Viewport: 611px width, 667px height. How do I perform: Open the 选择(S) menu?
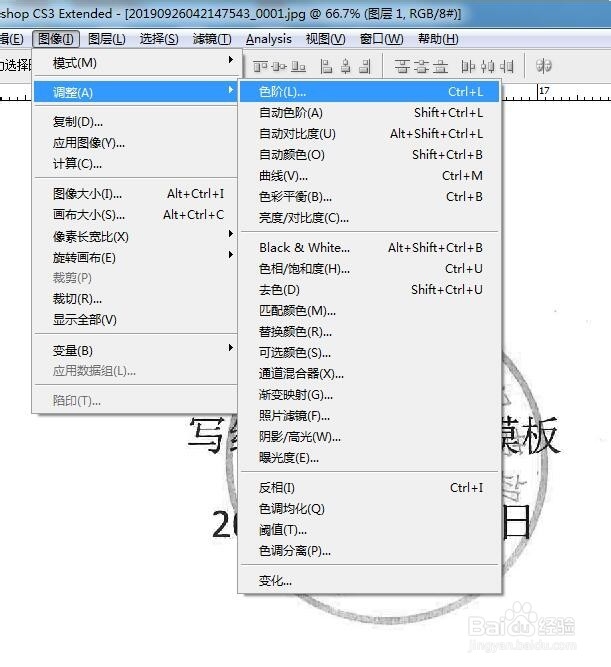point(159,39)
